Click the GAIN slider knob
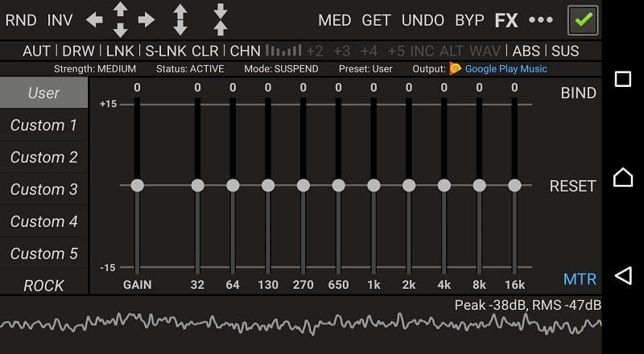The height and width of the screenshot is (354, 644). click(137, 185)
